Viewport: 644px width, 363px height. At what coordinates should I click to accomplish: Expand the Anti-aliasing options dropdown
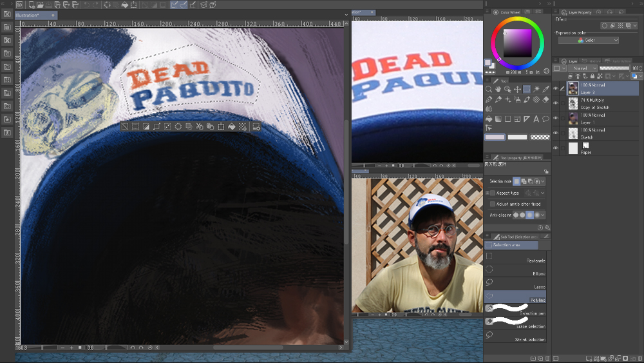click(x=543, y=215)
